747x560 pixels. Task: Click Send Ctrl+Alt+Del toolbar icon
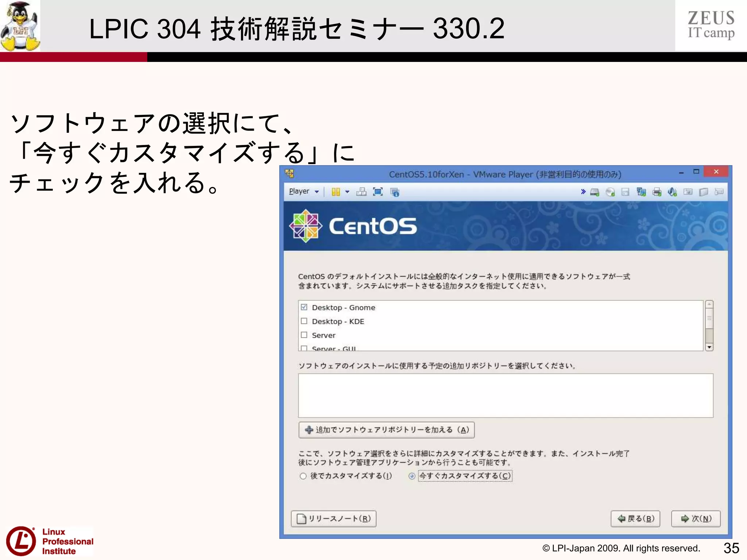tap(361, 192)
